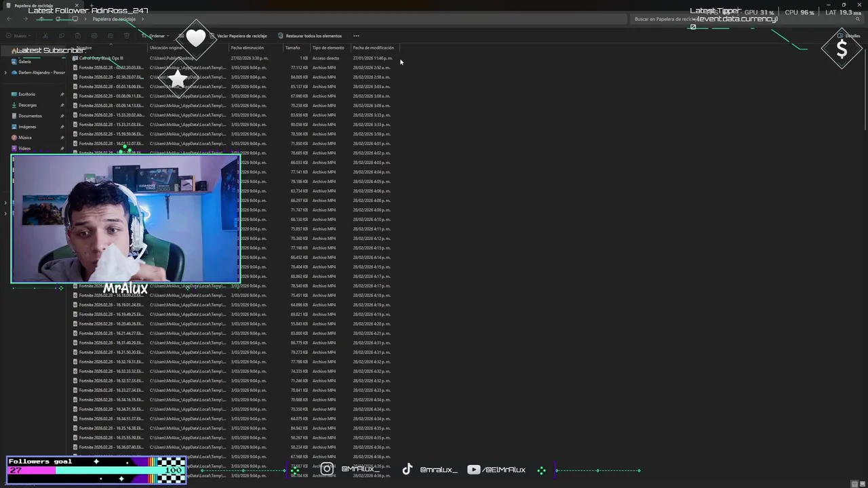Click the Papelera de reciclaje address breadcrumb

pyautogui.click(x=114, y=19)
